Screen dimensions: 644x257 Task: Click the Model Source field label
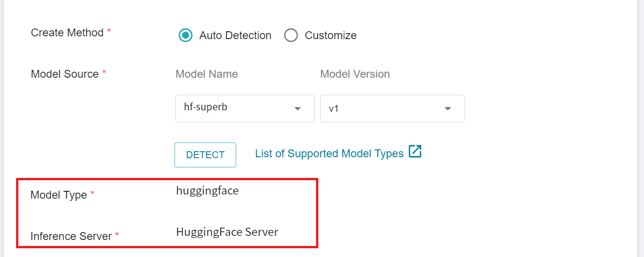click(65, 74)
